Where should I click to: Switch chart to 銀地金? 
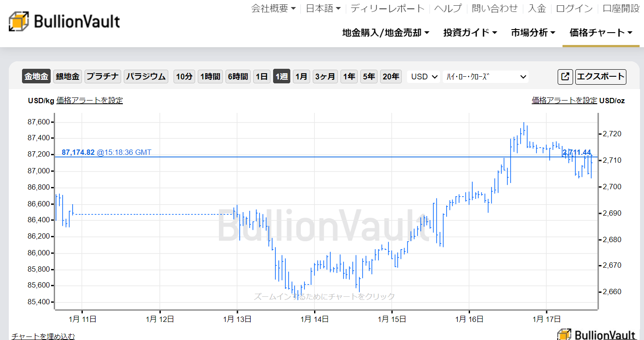point(67,77)
